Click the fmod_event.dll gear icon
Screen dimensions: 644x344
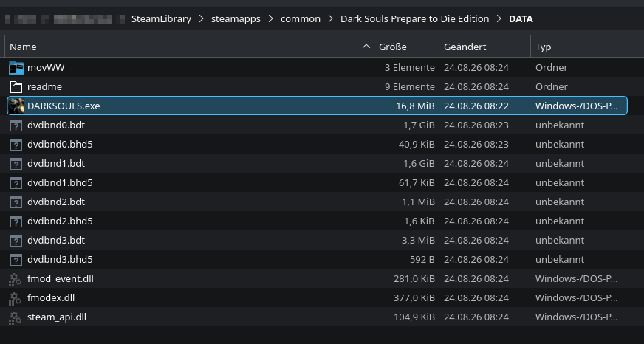(x=16, y=279)
